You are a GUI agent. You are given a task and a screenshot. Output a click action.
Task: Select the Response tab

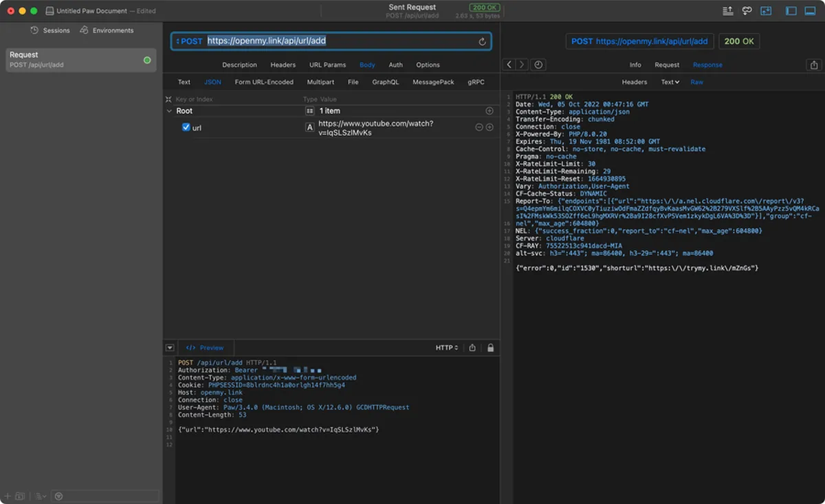click(707, 65)
